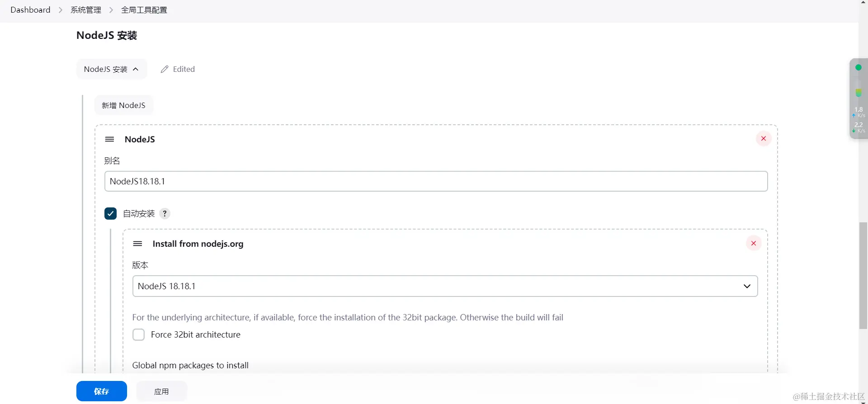This screenshot has width=868, height=404.
Task: Remove the Install from nodejs.org installer
Action: pos(754,244)
